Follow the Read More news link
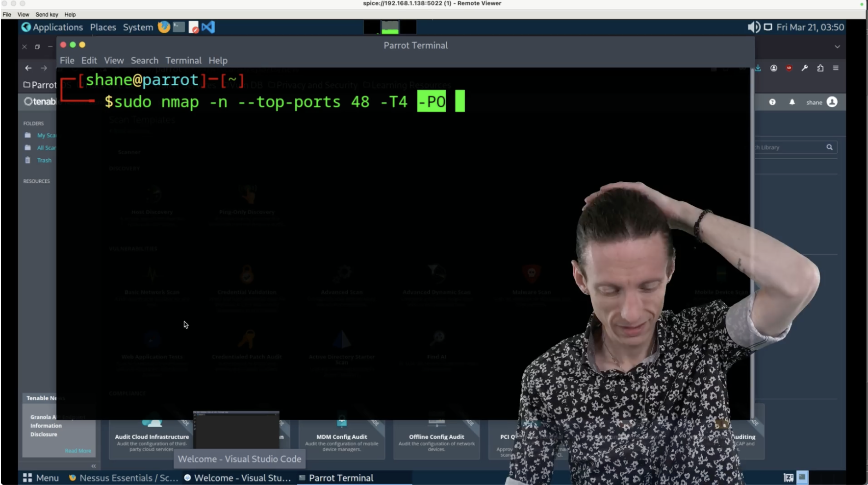868x485 pixels. [78, 451]
